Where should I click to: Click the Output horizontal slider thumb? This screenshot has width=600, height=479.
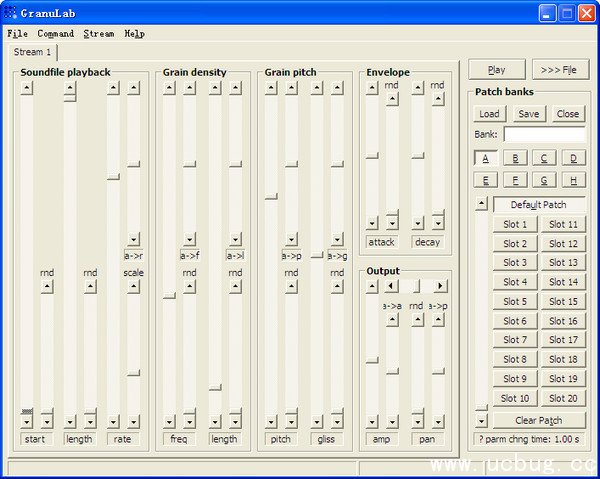pos(417,286)
